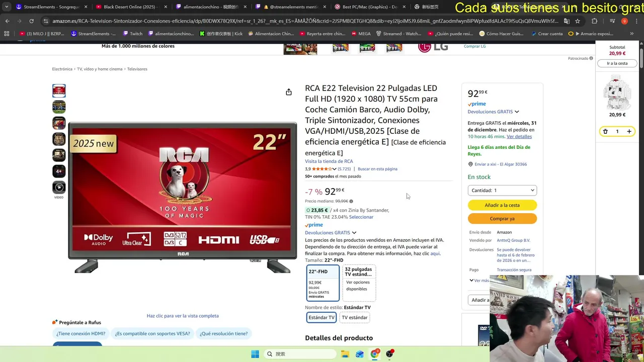Switch to the alimentacionchino tab

210,7
